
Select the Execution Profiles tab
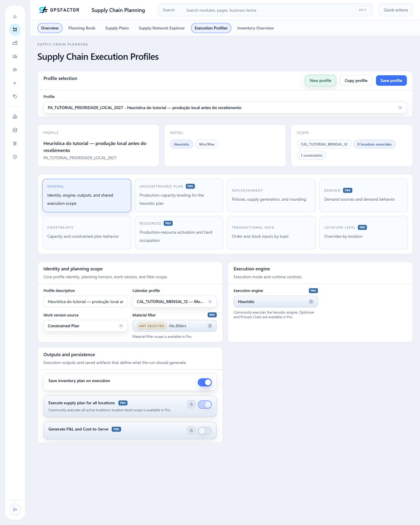pos(211,28)
